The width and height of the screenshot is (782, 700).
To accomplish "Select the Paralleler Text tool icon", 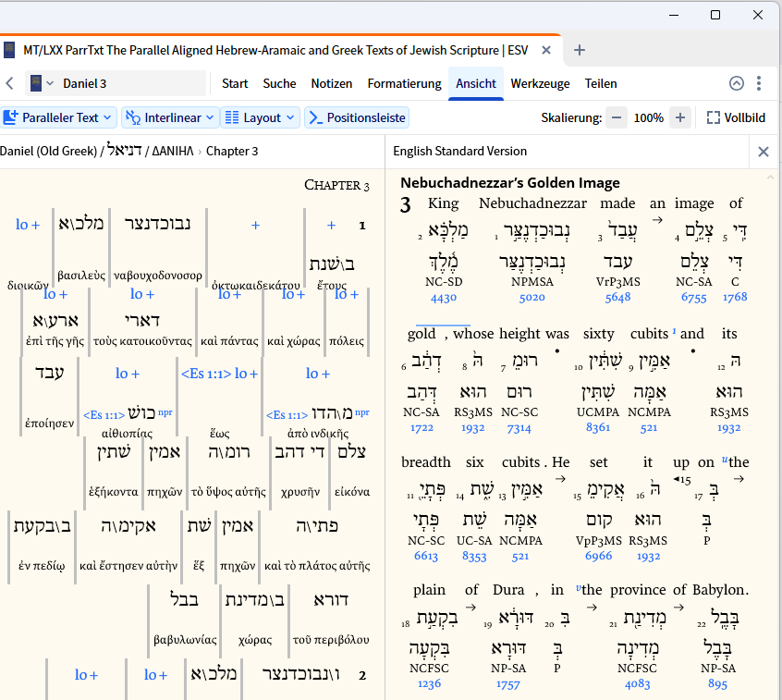I will click(12, 117).
